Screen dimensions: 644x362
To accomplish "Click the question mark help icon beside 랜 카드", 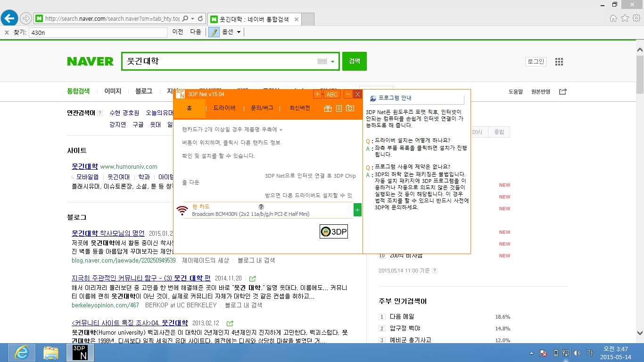I will coord(261,207).
